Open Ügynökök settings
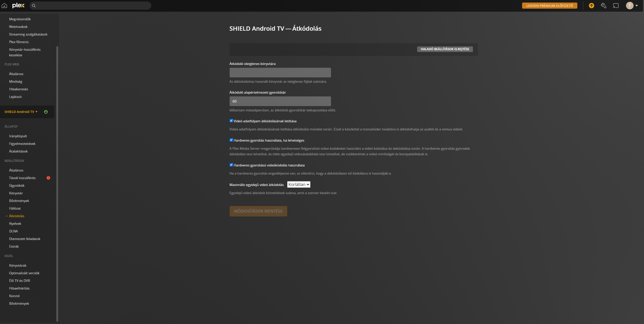 point(17,186)
